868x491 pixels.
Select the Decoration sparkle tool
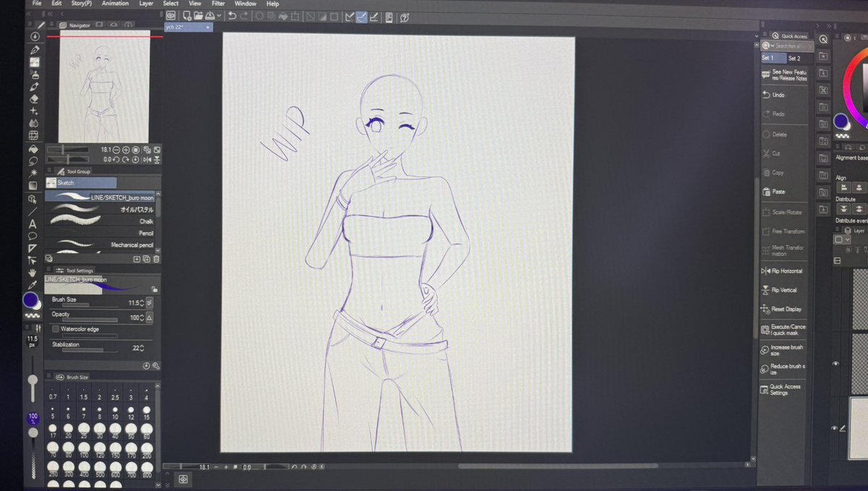click(x=33, y=111)
